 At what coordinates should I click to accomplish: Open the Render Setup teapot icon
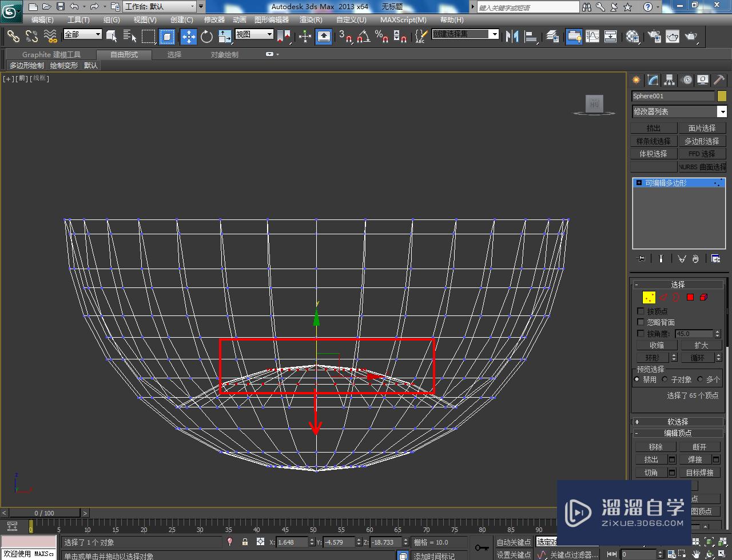coord(654,37)
